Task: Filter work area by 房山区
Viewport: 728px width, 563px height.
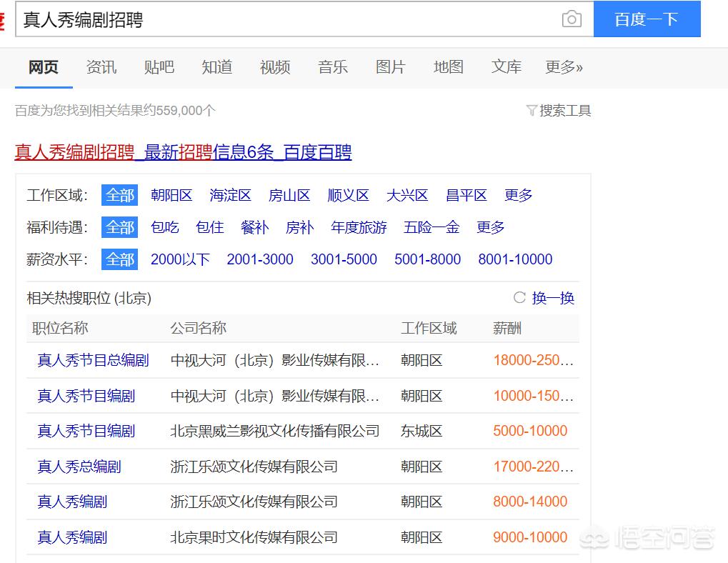Action: tap(289, 195)
